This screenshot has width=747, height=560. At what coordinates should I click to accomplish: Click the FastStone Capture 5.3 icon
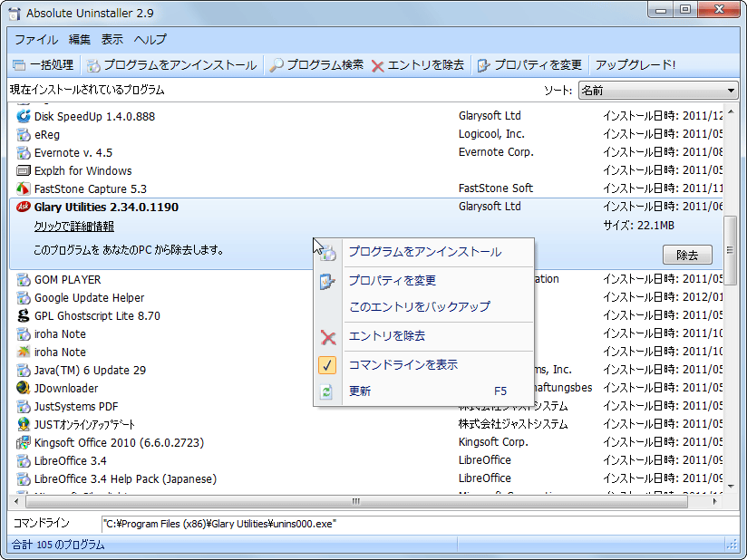(x=23, y=189)
